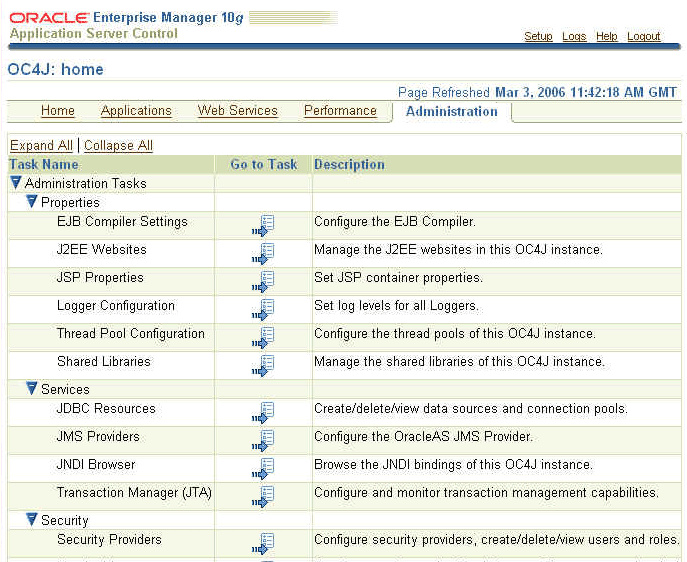
Task: Select the JNDI Browser row label
Action: pos(96,465)
